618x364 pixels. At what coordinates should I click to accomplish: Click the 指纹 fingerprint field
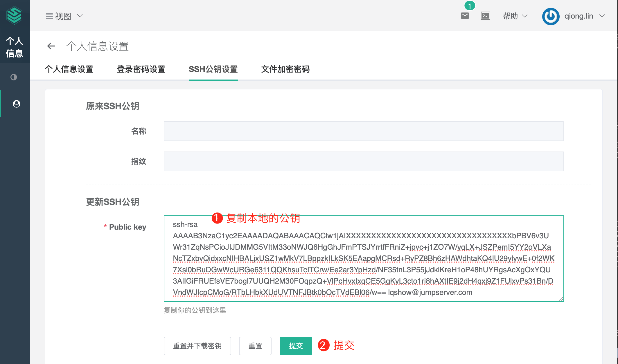click(364, 161)
